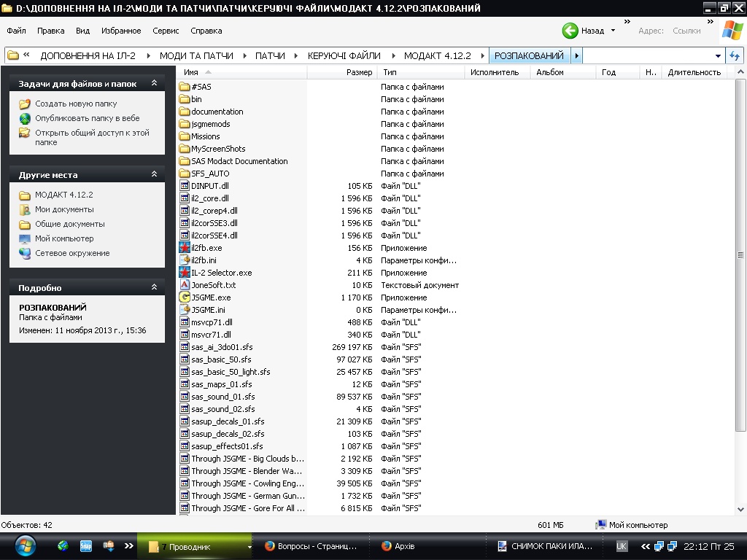Select the il2fb.ini config file icon
Image resolution: width=747 pixels, height=560 pixels.
tap(185, 260)
